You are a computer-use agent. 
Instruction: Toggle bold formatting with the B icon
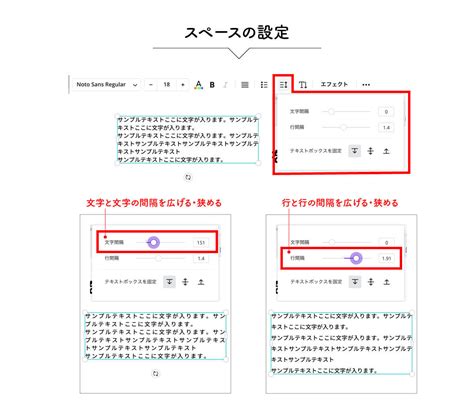[x=212, y=85]
